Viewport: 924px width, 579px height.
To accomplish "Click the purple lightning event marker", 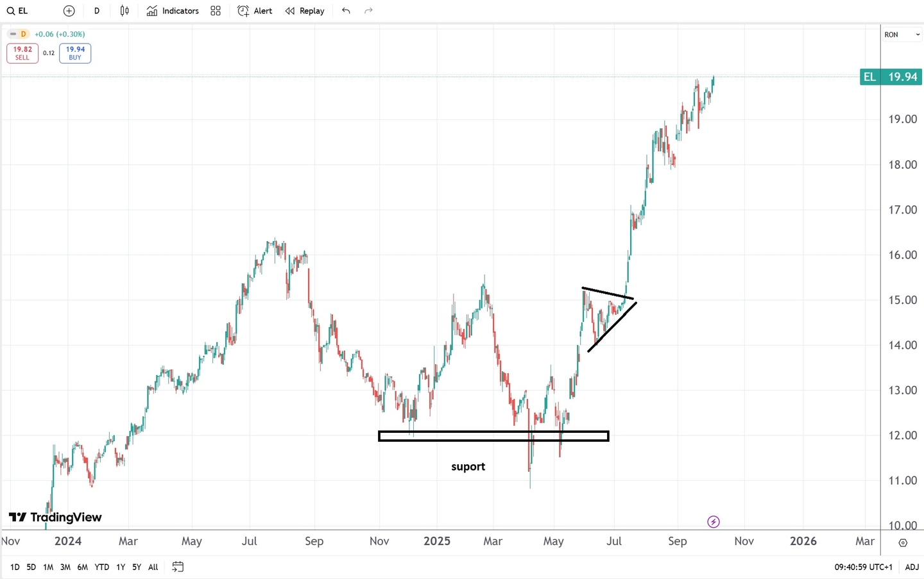I will pos(714,522).
